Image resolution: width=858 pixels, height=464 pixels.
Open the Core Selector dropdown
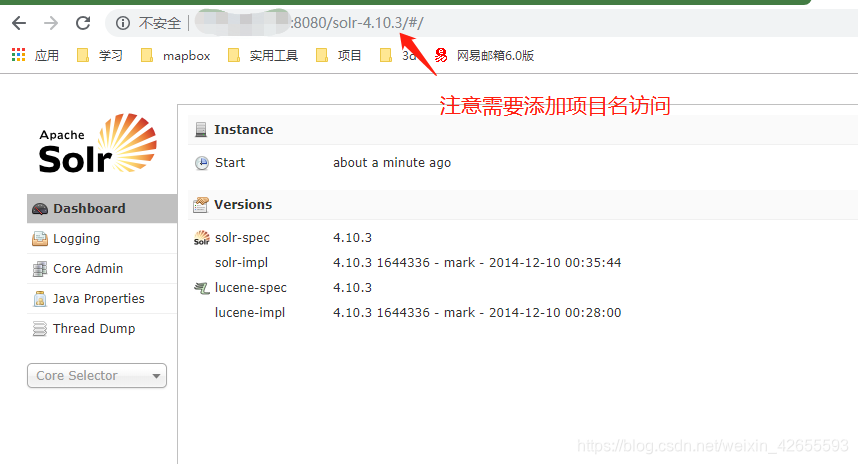coord(97,375)
